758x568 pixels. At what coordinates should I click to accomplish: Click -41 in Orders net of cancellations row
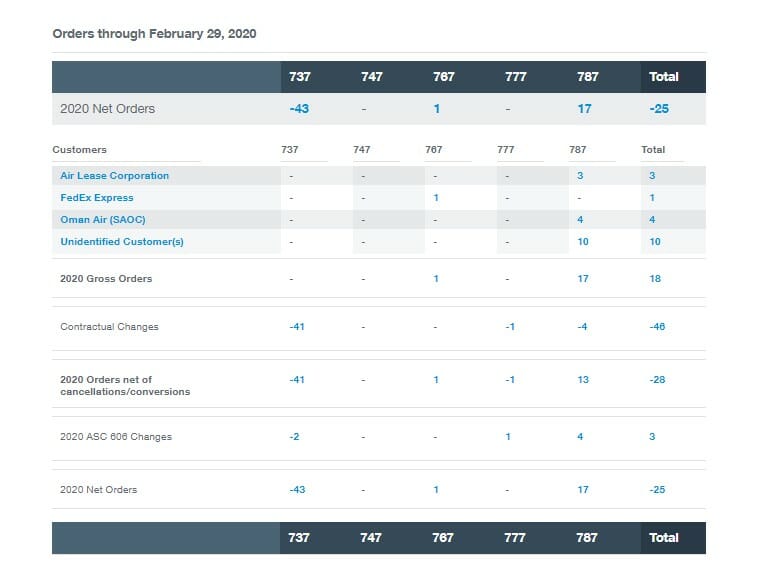[x=297, y=380]
